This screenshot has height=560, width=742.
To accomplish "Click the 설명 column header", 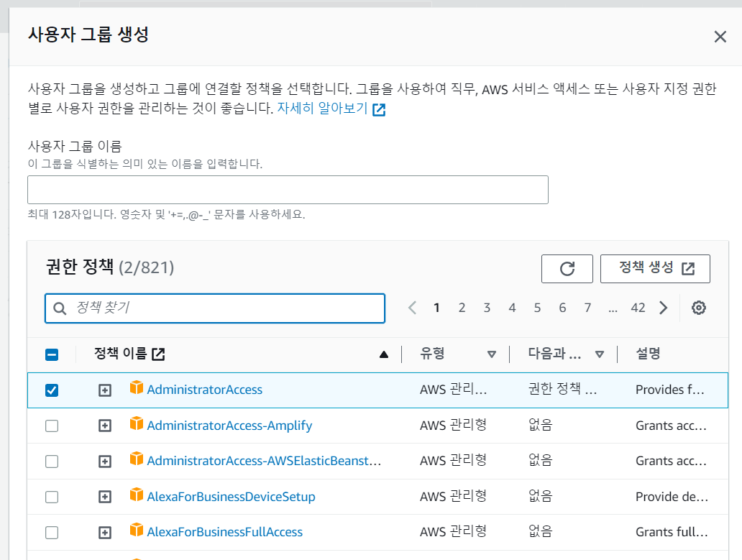I will (x=648, y=354).
